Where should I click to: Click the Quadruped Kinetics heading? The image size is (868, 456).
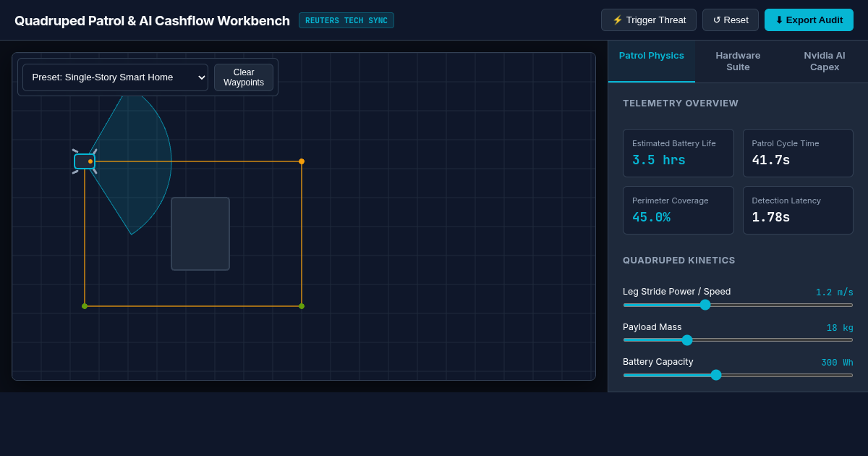(x=679, y=261)
